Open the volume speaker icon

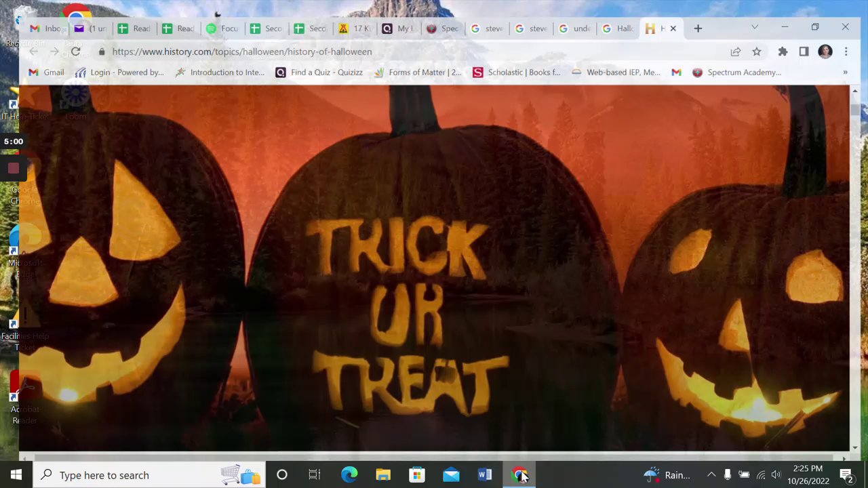776,475
